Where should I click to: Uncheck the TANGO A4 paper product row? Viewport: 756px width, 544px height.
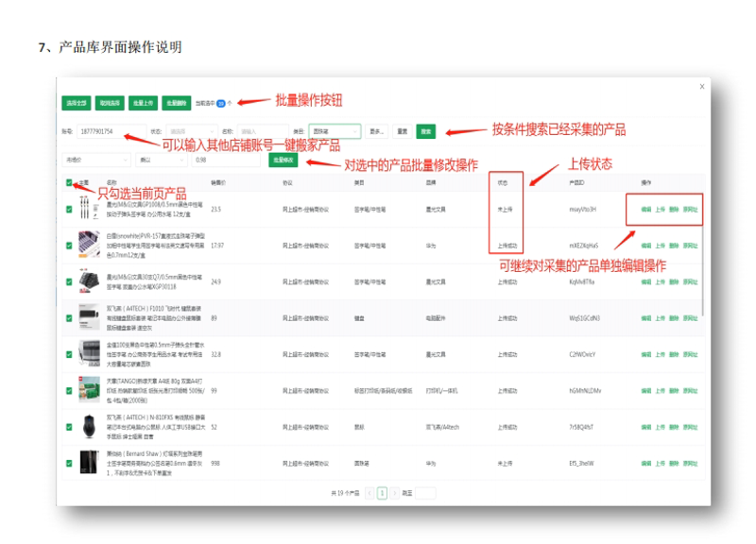pos(69,391)
